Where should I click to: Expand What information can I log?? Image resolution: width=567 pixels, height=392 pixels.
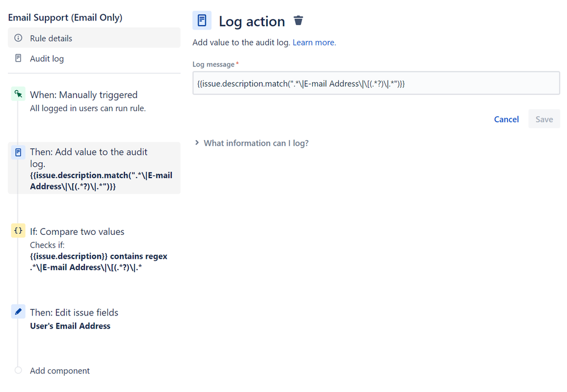pos(252,143)
